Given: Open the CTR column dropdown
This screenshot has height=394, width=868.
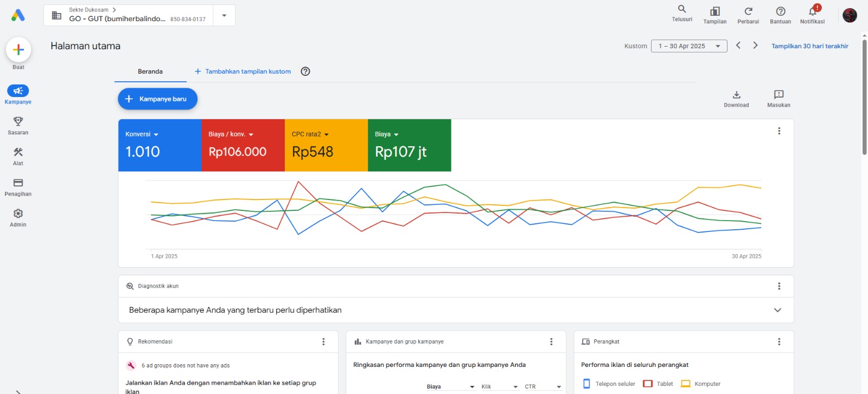Looking at the screenshot, I should 543,386.
